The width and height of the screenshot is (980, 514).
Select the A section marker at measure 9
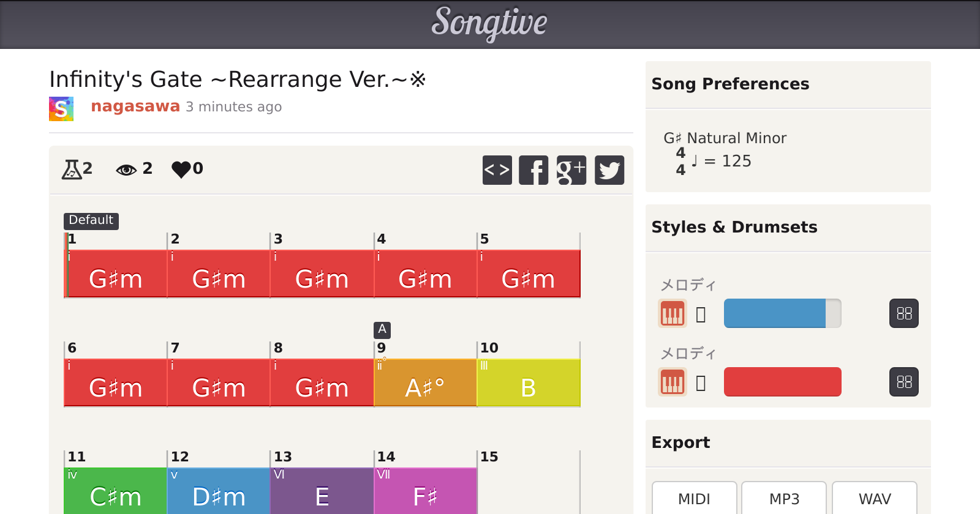(x=382, y=330)
